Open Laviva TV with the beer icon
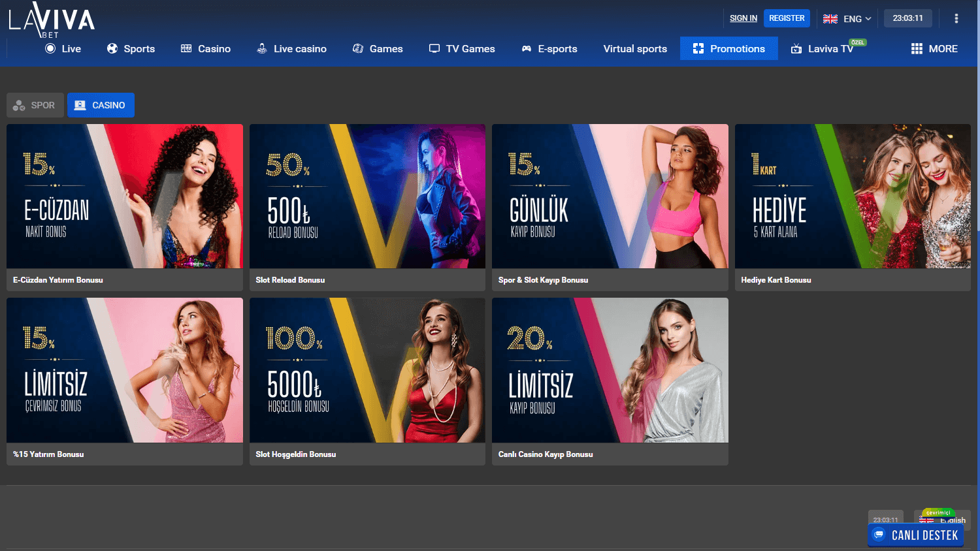Screen dimensions: 980x551 (796, 49)
